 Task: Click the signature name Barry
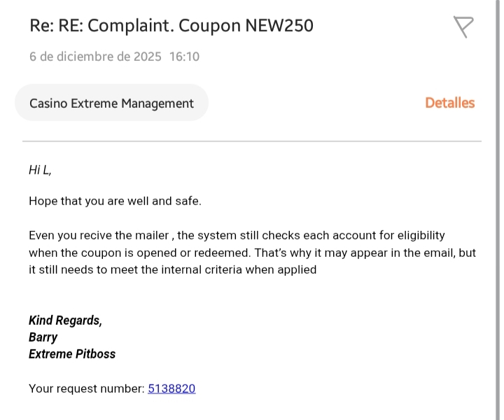[43, 337]
